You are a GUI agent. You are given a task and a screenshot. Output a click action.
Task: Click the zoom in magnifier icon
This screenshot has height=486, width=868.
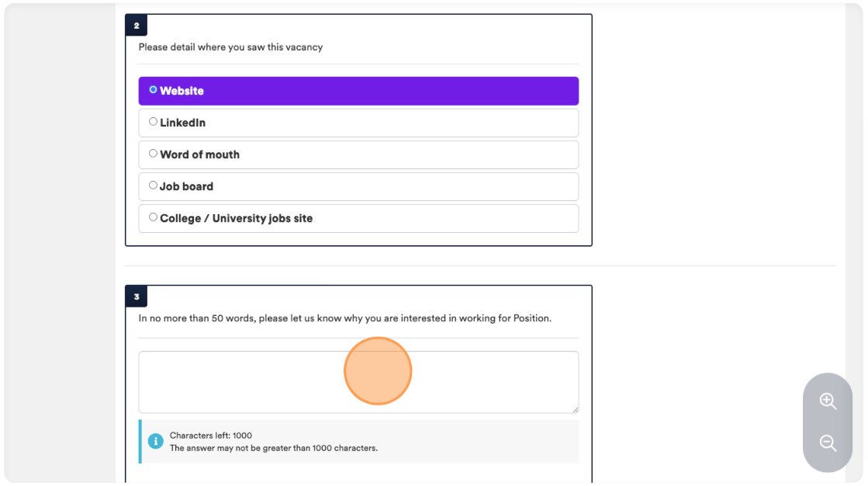828,401
